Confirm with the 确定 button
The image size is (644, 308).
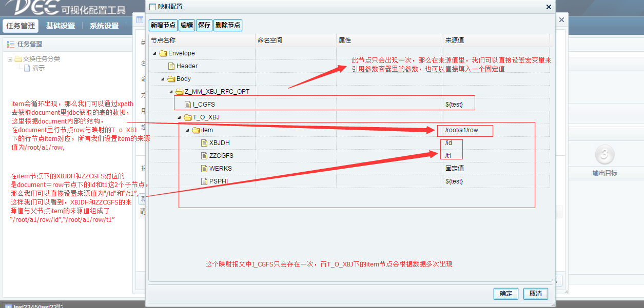click(506, 294)
